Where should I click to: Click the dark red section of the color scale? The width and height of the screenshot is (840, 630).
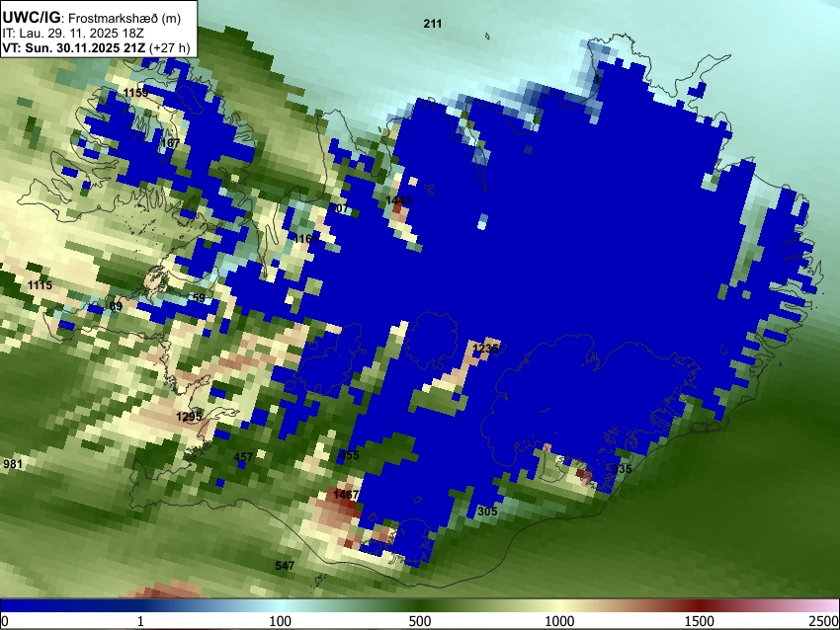[x=700, y=605]
